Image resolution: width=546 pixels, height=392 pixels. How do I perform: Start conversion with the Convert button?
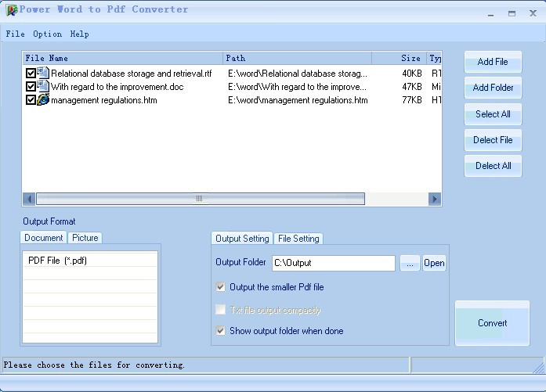coord(492,323)
